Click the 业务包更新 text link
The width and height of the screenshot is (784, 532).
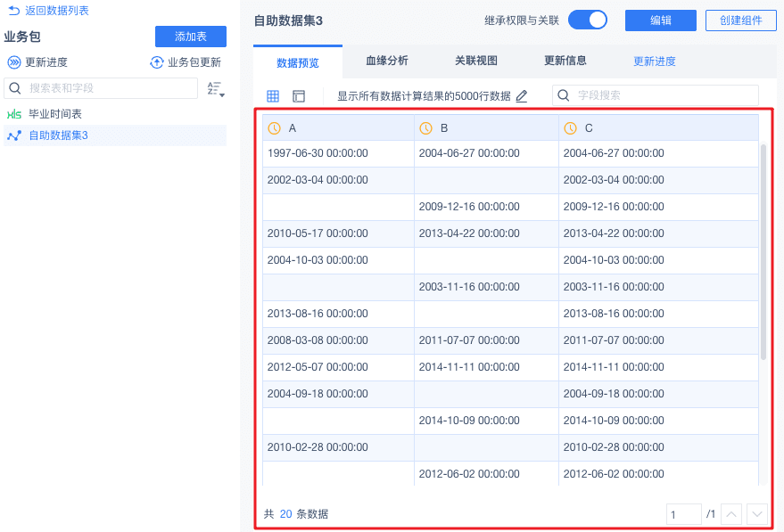pos(194,62)
